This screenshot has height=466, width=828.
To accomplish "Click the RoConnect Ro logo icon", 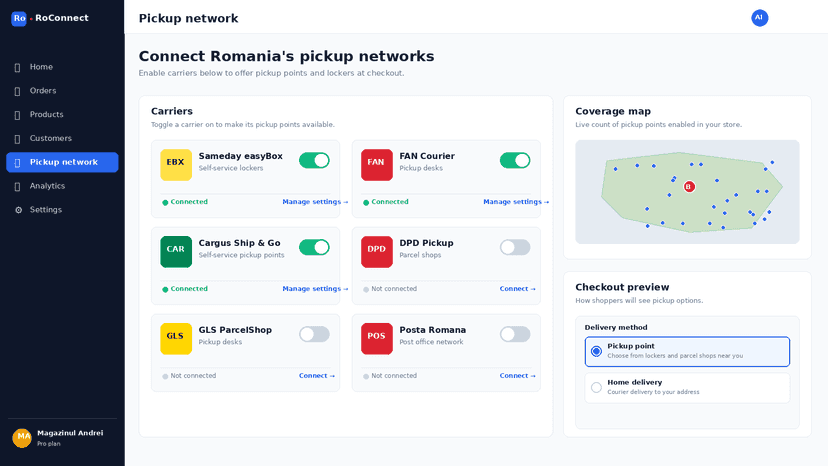I will 19,18.
